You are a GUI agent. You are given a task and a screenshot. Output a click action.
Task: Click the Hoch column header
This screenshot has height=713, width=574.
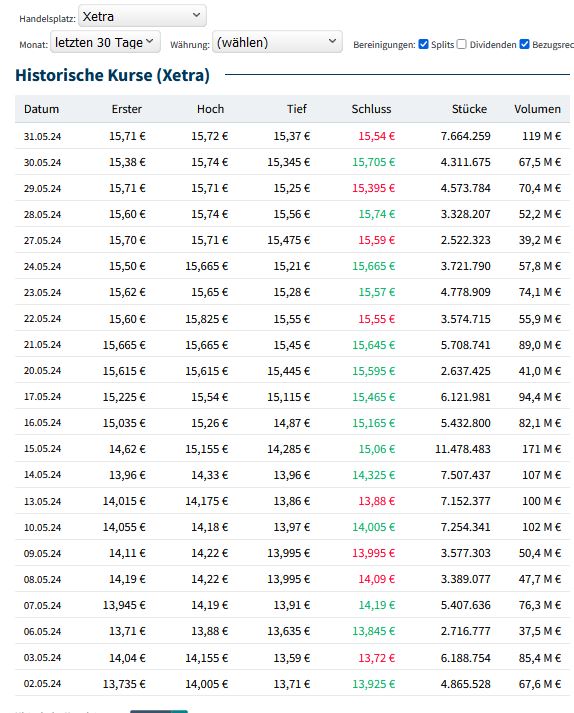click(211, 109)
